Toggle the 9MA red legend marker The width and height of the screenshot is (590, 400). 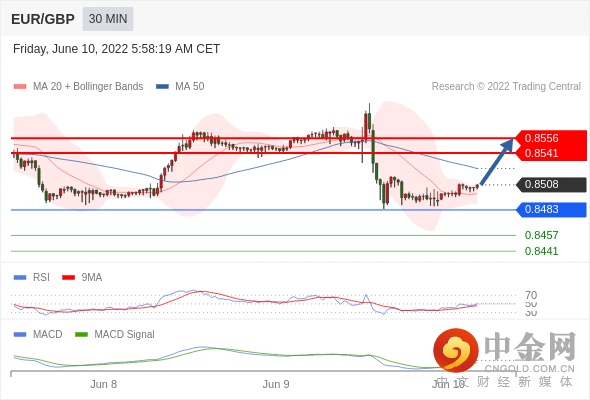point(68,277)
